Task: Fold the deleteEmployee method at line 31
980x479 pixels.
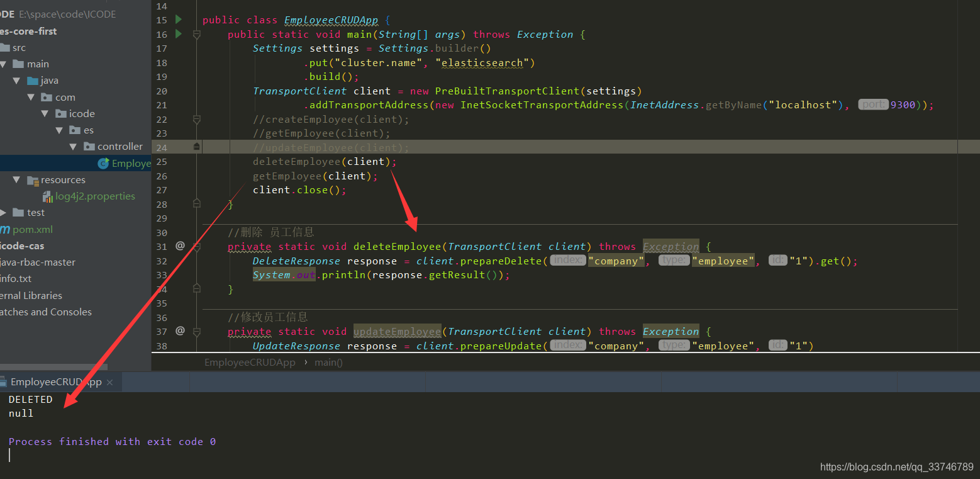Action: 197,247
